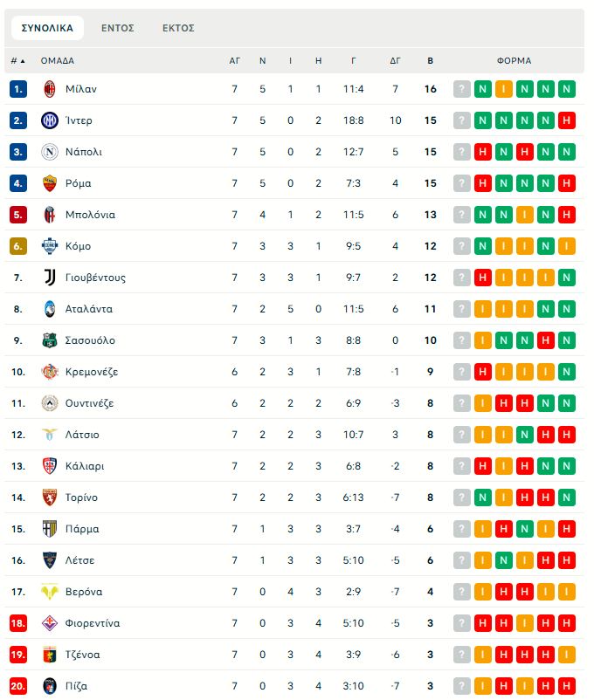
Task: Open the Μπολόνια team link
Action: [90, 215]
